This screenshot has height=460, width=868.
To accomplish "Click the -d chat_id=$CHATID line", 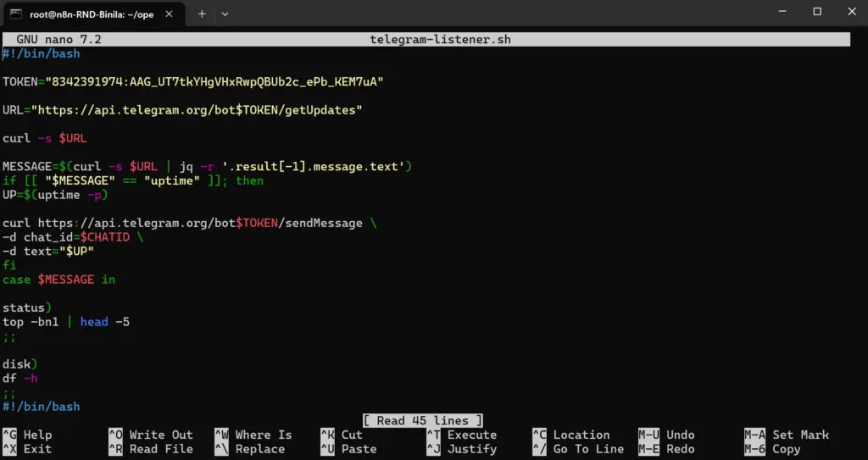I will [x=73, y=237].
